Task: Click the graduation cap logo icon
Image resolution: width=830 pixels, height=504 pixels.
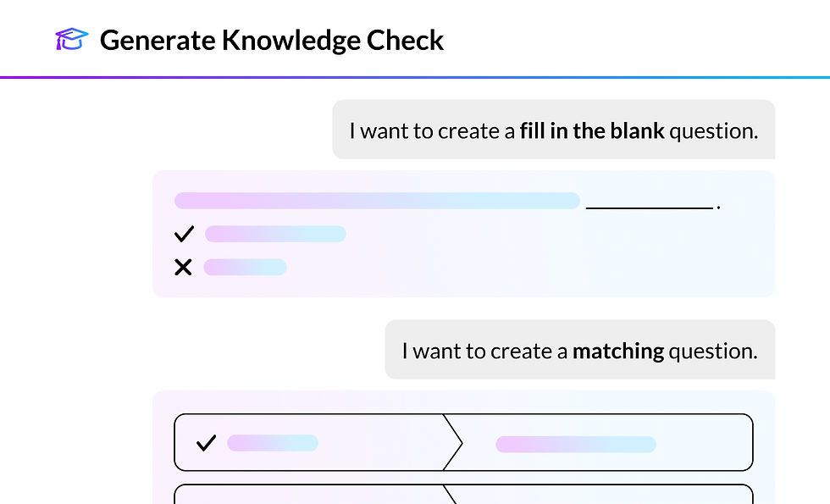Action: click(x=72, y=39)
